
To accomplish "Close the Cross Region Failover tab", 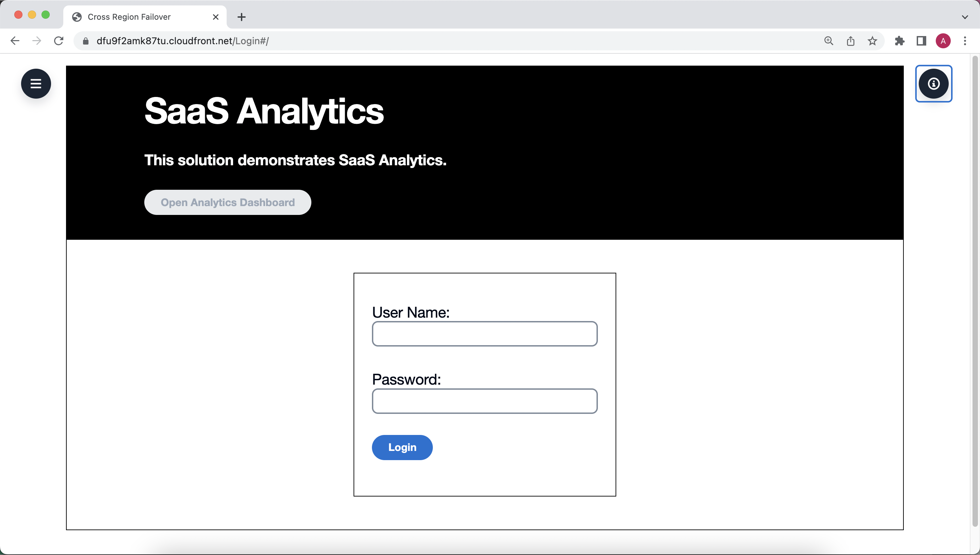I will click(215, 17).
